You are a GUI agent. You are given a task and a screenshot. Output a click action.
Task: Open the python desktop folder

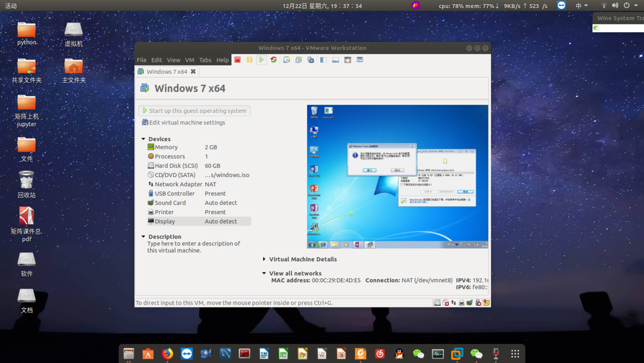[x=26, y=34]
